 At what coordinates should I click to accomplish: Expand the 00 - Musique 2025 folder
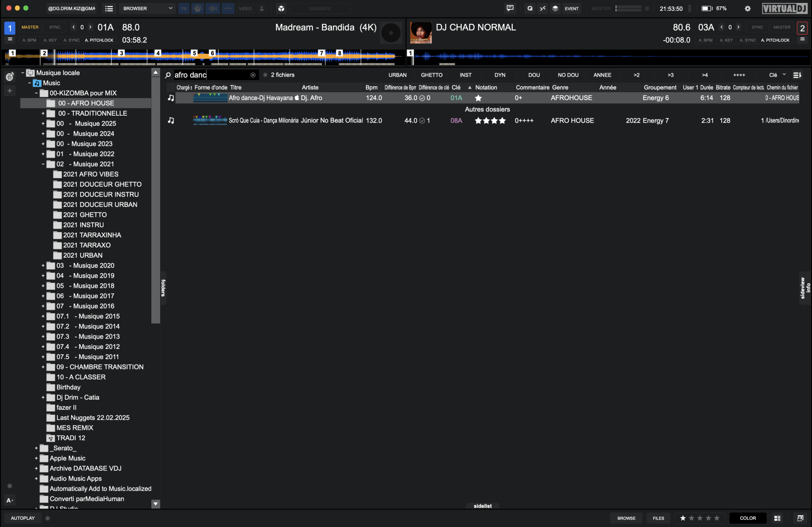click(x=43, y=124)
